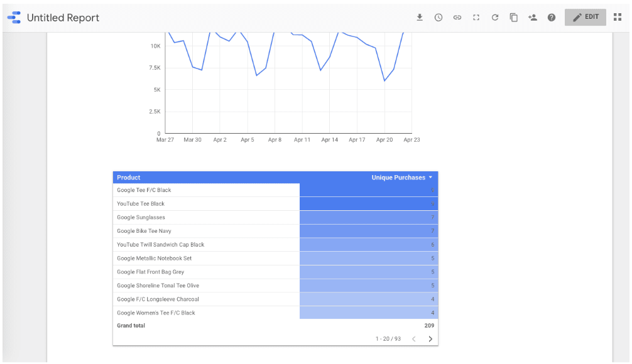Open schedule email delivery clock icon
This screenshot has height=364, width=632.
pyautogui.click(x=439, y=17)
